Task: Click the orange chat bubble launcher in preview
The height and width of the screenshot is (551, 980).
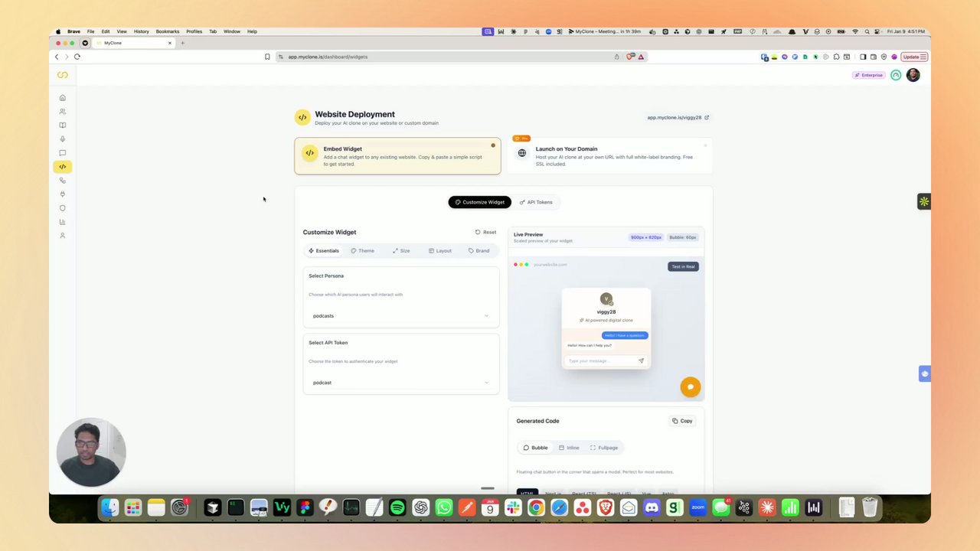Action: pyautogui.click(x=690, y=386)
